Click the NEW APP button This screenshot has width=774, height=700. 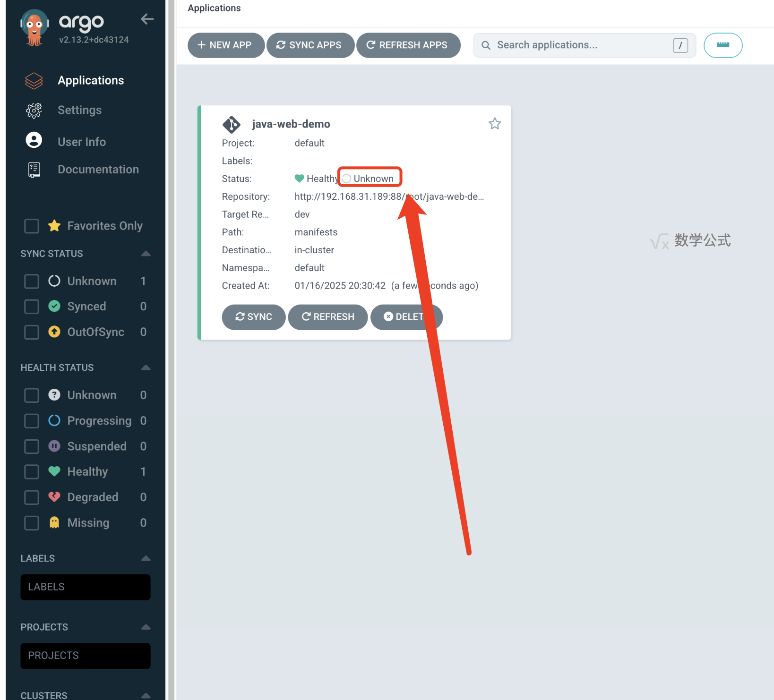click(x=226, y=45)
